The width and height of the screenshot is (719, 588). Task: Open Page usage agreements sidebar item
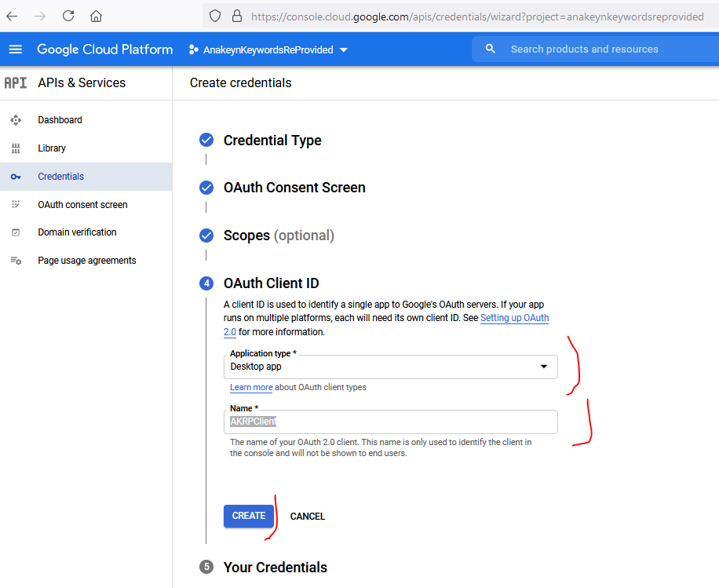(86, 261)
